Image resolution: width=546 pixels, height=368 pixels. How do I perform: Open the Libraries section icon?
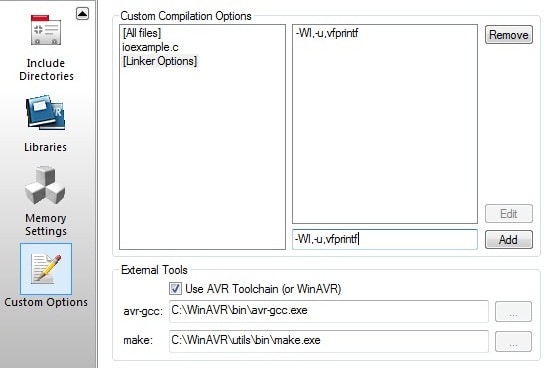click(46, 113)
